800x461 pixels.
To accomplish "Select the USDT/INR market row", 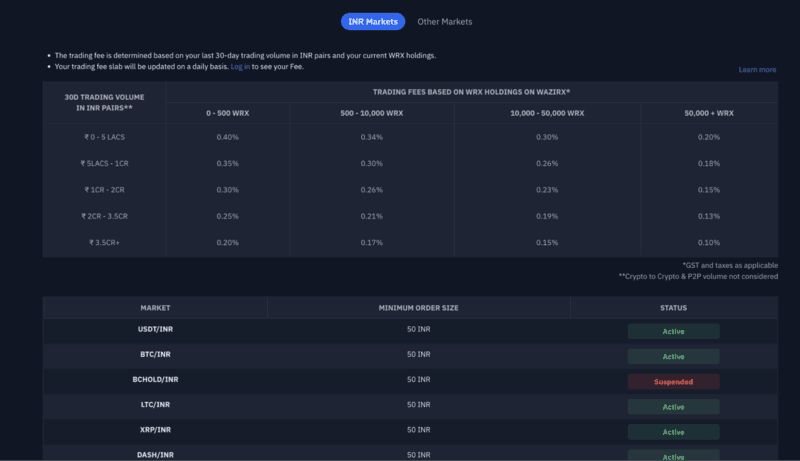I will [410, 331].
